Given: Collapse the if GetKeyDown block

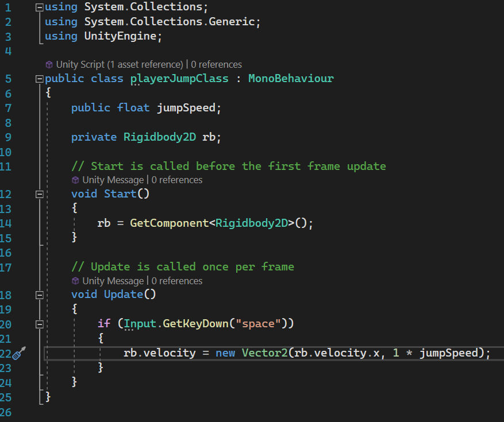Looking at the screenshot, I should pos(39,324).
